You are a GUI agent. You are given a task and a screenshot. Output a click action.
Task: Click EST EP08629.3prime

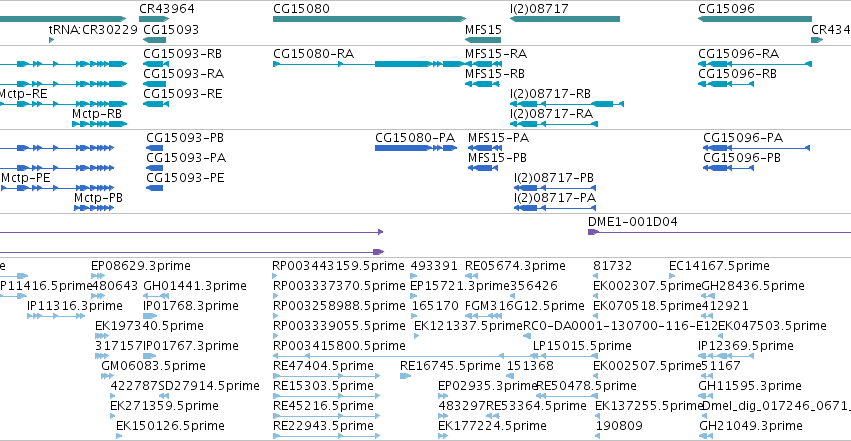tap(141, 266)
